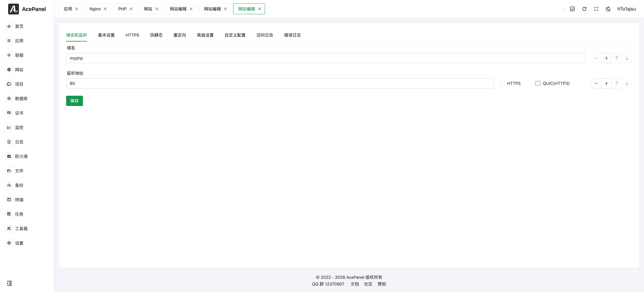Enter fullscreen using the header icon
This screenshot has height=292, width=644.
pyautogui.click(x=596, y=9)
